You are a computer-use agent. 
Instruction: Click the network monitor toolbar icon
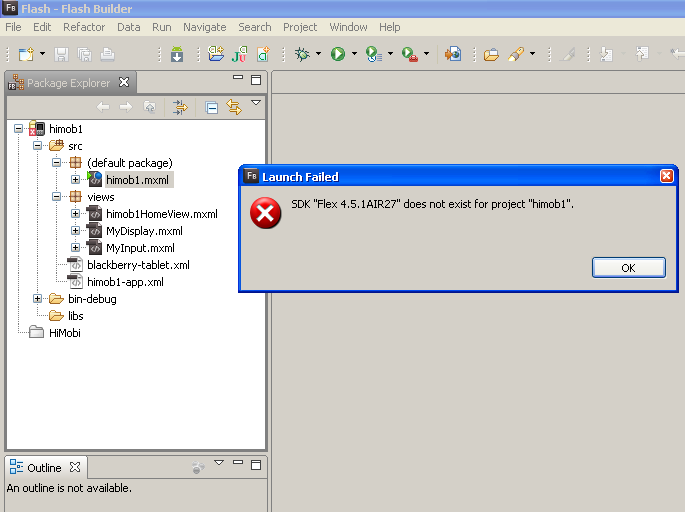(x=453, y=54)
